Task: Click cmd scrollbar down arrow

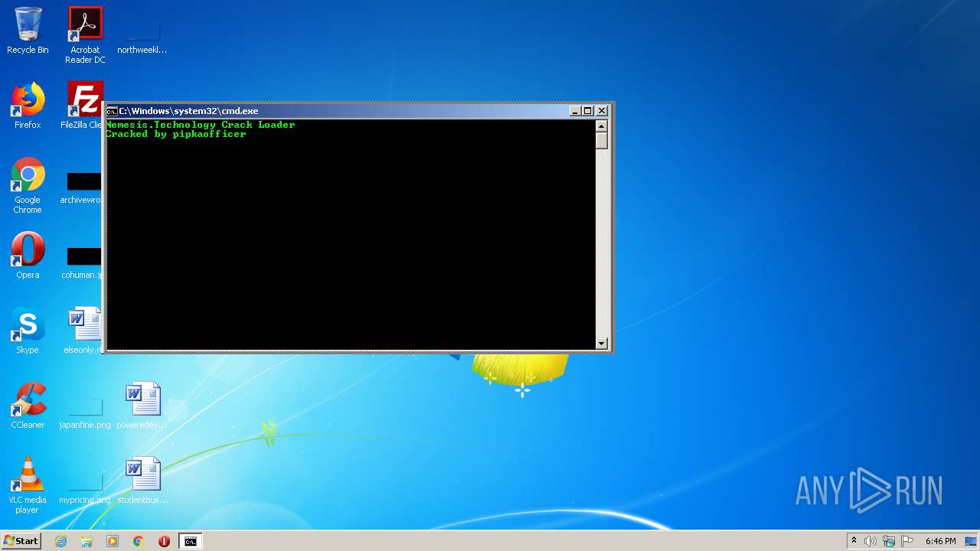Action: 602,344
